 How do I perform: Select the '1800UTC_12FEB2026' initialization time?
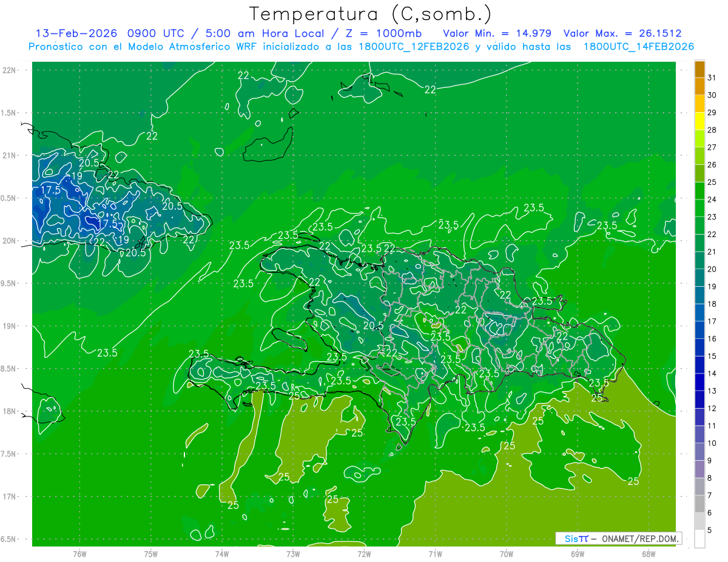click(414, 47)
